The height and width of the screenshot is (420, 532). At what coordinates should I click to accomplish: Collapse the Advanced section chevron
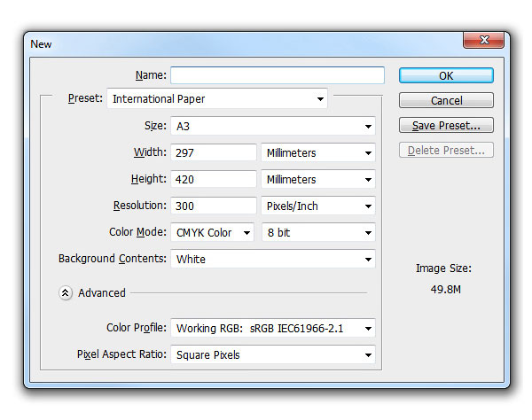tap(66, 293)
